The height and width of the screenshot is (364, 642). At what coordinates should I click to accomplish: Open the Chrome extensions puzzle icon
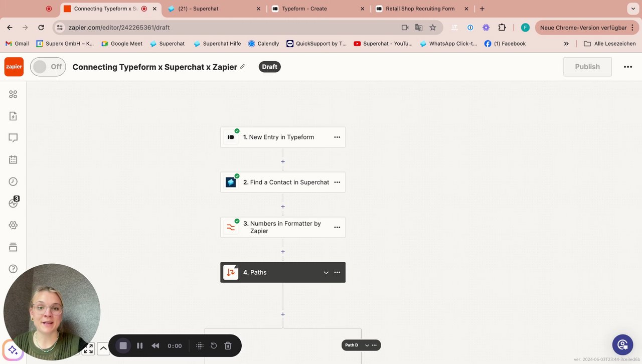(x=502, y=28)
